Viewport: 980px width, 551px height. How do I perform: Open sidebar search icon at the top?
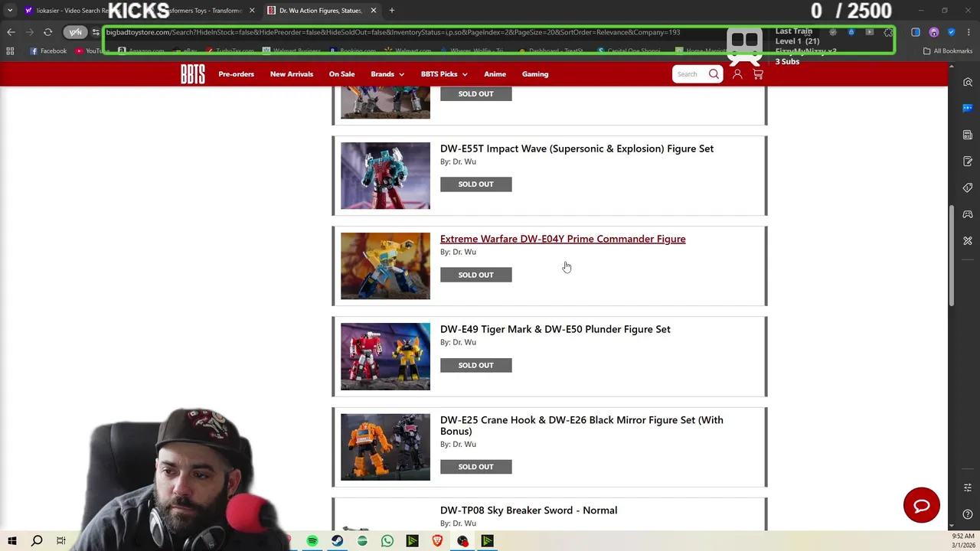[968, 82]
